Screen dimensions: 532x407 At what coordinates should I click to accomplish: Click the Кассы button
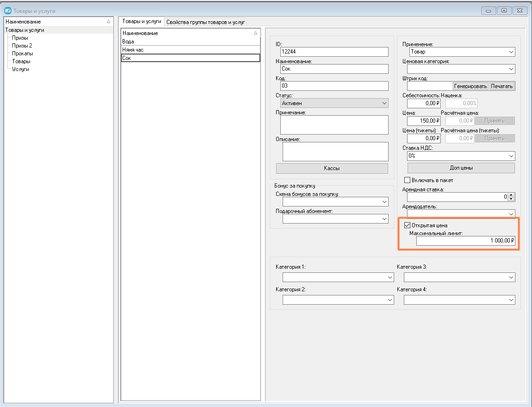click(332, 168)
